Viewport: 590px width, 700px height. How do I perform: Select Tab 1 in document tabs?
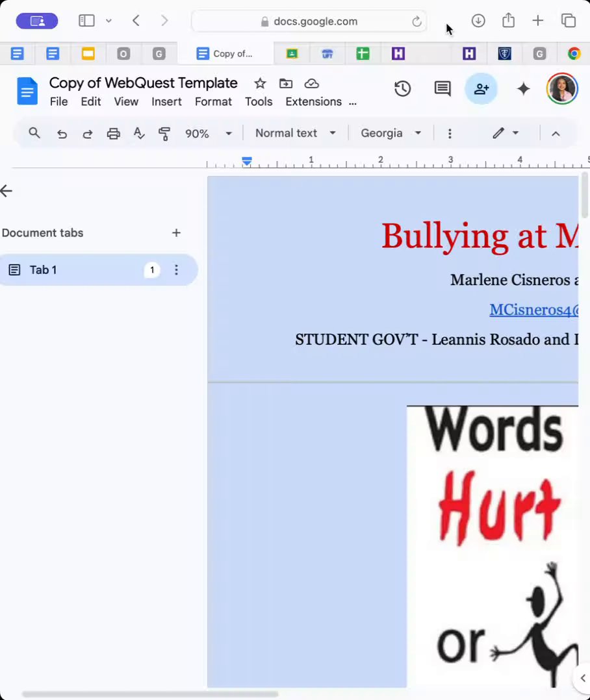coord(98,269)
